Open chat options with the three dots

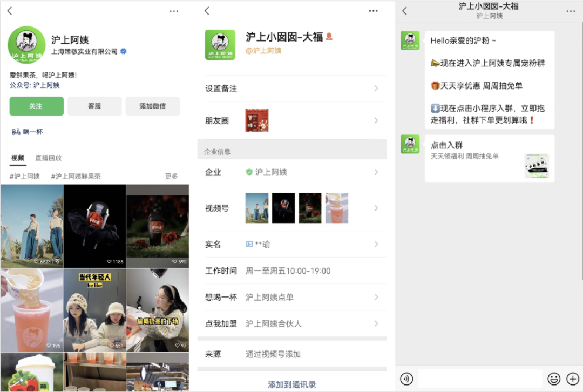pos(571,11)
